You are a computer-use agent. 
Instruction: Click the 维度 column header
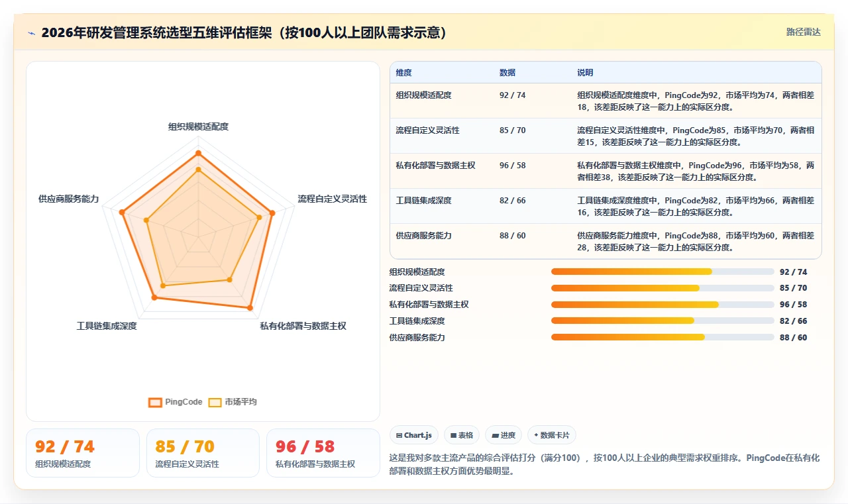(404, 73)
